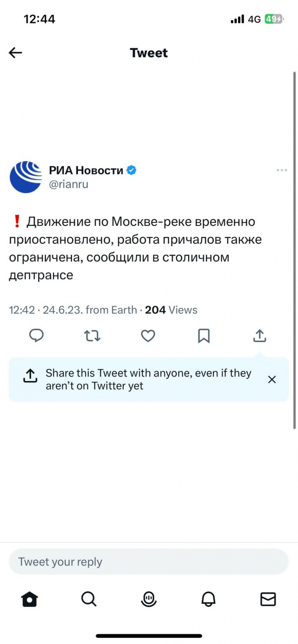Go to the Home timeline
The image size is (298, 644).
tap(29, 600)
